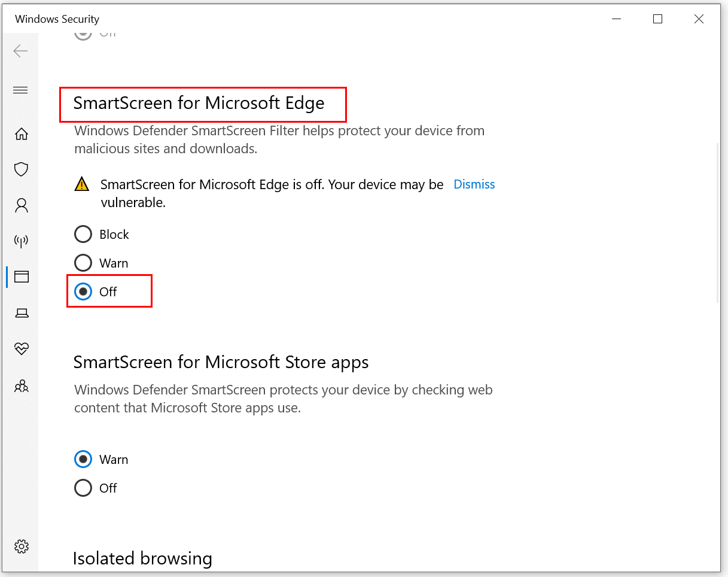Open Family options icon
728x577 pixels.
pos(22,386)
